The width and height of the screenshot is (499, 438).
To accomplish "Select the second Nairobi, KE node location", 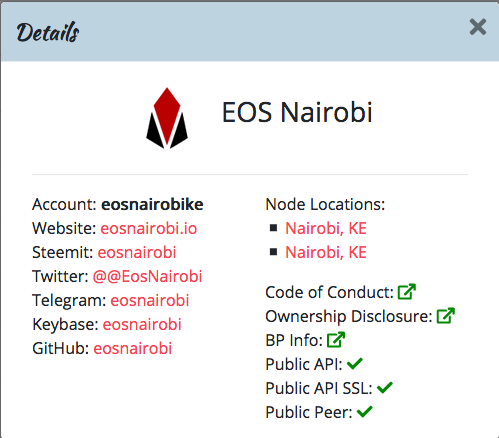I will tap(326, 252).
